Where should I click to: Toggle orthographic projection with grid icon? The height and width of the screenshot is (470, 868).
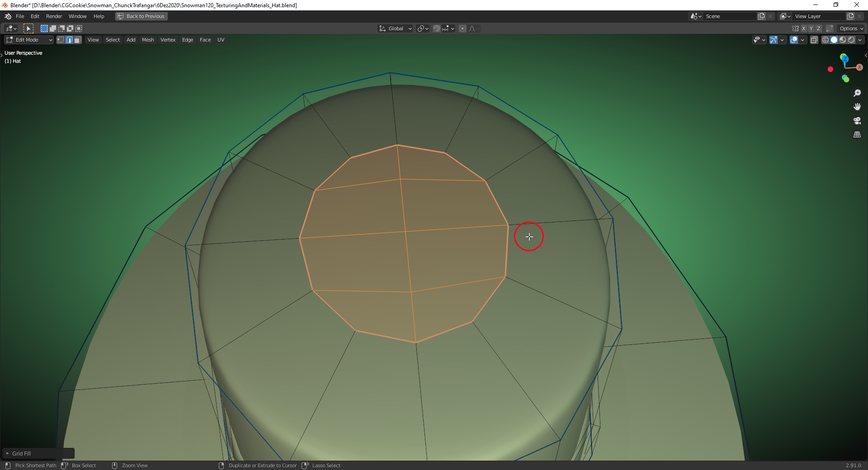[x=858, y=135]
